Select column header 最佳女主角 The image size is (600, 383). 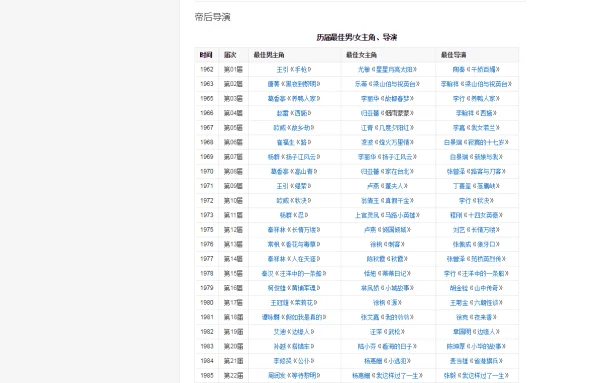[361, 55]
